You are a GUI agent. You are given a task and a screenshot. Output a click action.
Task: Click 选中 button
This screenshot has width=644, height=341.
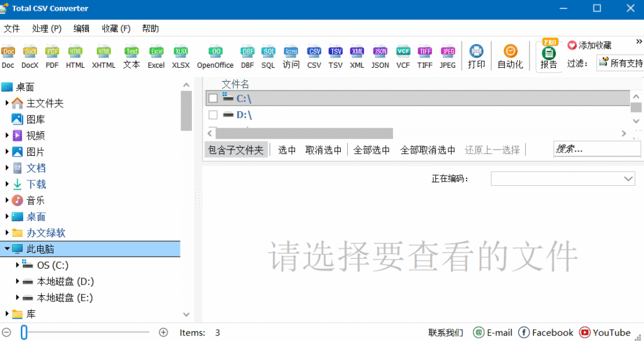287,150
